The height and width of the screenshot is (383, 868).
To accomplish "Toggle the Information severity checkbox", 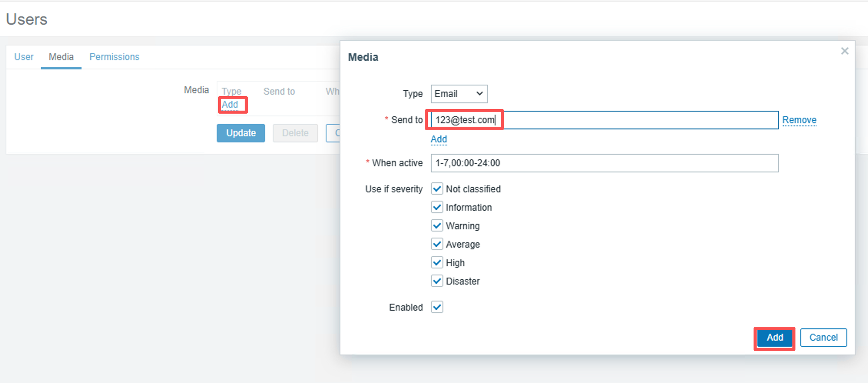I will (437, 207).
